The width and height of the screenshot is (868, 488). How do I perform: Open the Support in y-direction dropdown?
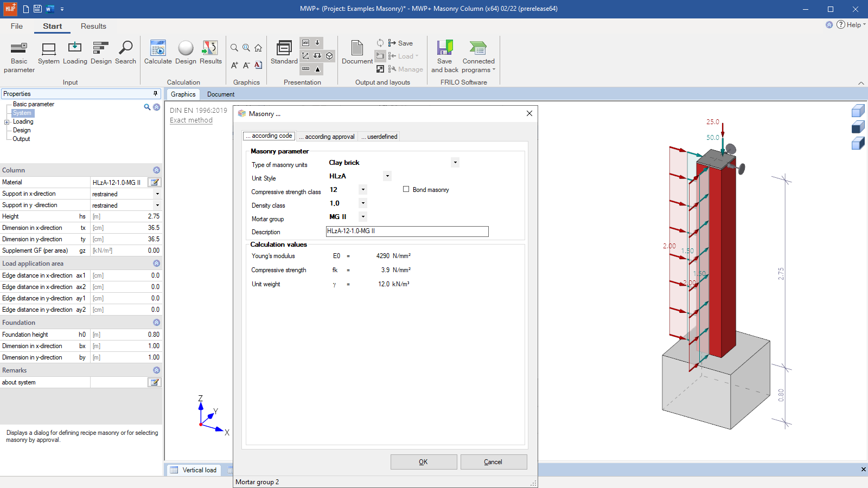point(157,206)
